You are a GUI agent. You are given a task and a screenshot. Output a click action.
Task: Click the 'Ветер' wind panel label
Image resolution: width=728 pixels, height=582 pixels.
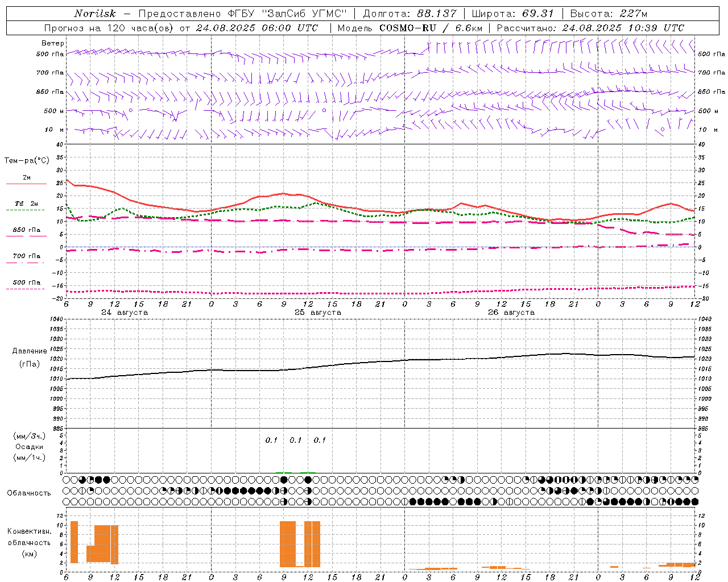click(53, 43)
